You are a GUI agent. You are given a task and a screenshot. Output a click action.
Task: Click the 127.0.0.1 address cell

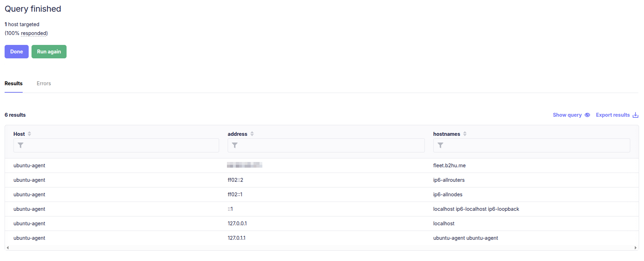(x=237, y=224)
